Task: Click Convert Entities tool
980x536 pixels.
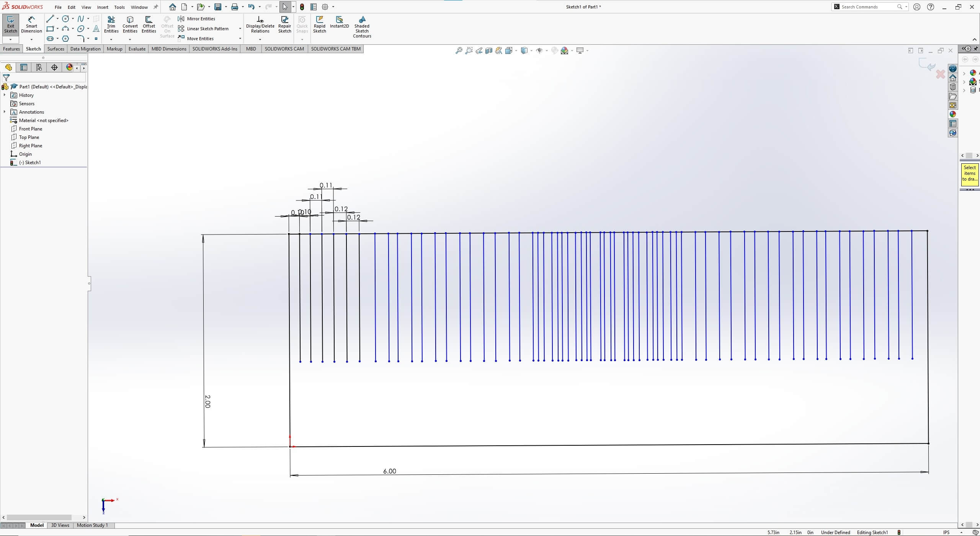Action: tap(130, 25)
